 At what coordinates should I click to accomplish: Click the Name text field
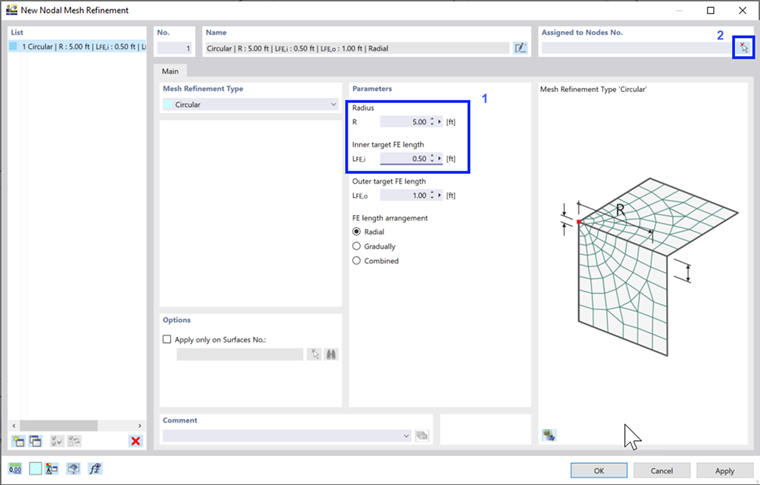tap(357, 48)
